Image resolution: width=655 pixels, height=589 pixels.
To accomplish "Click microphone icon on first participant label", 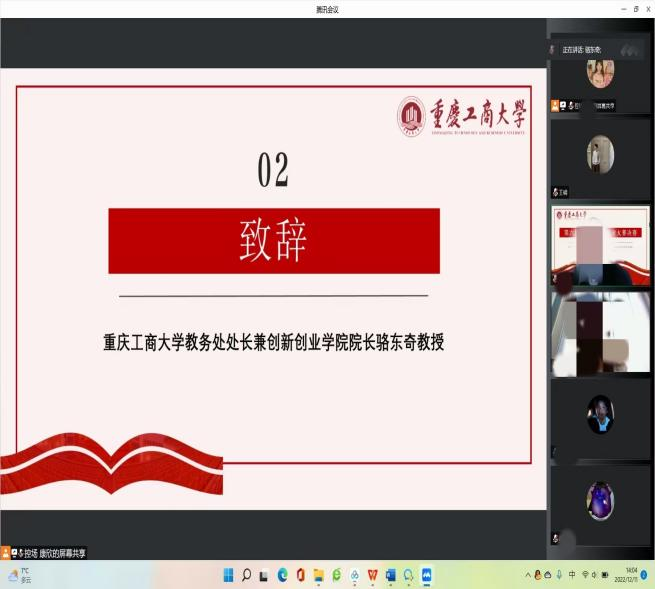I will pos(571,106).
